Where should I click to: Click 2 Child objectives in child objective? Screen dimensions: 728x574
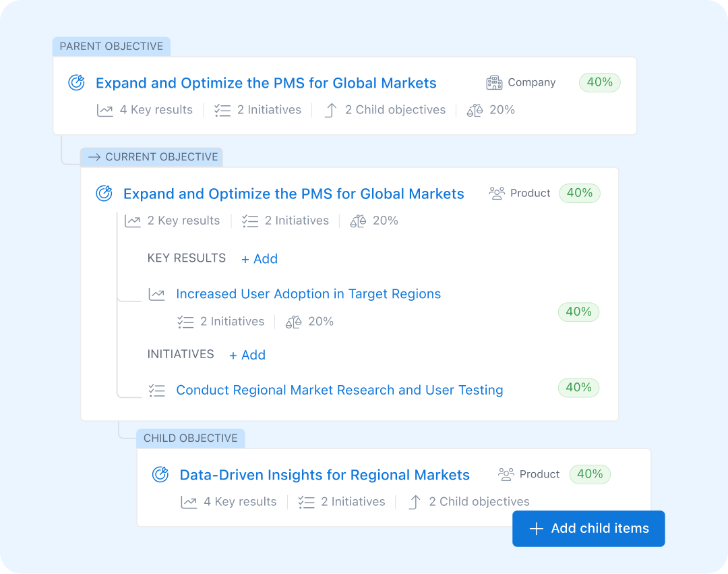click(x=479, y=502)
